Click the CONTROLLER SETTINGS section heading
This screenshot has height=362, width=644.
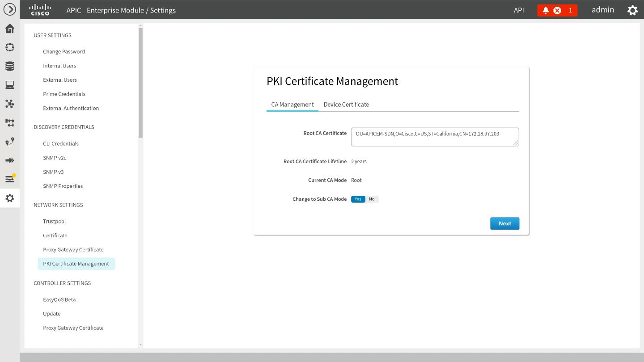[62, 283]
